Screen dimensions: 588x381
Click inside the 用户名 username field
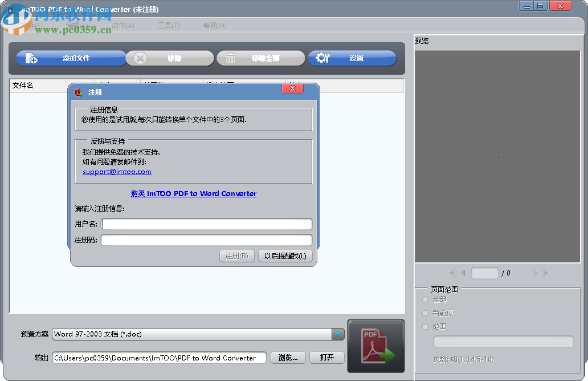coord(206,224)
